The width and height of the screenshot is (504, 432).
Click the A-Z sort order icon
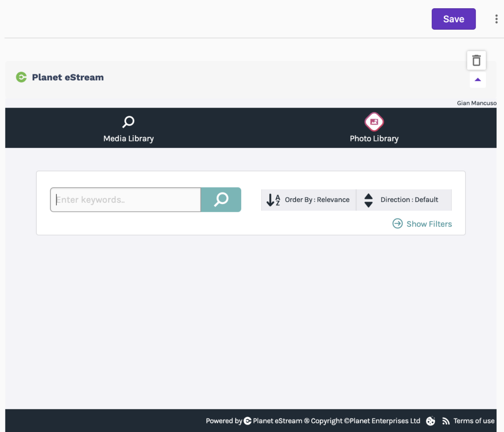pos(273,200)
